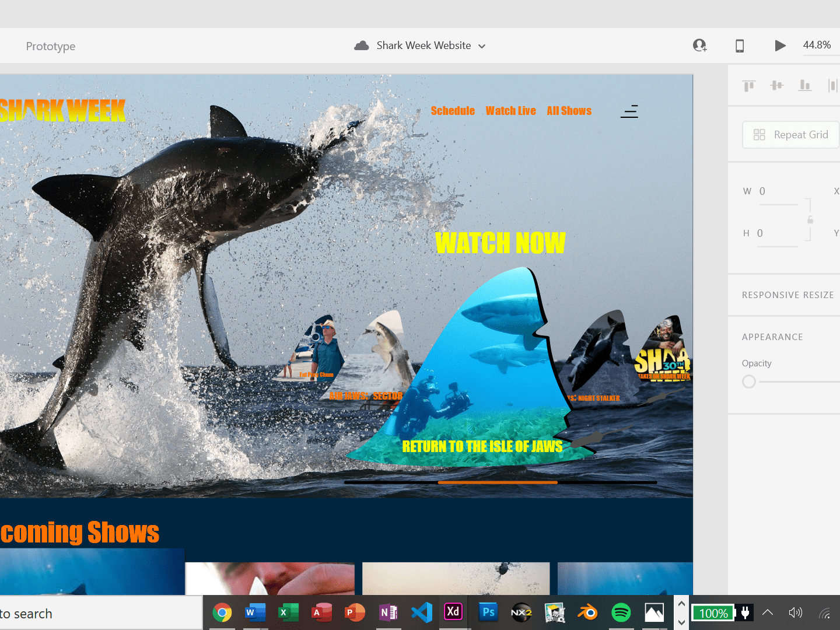Click the Watch Live nav link
840x630 pixels.
[x=510, y=111]
